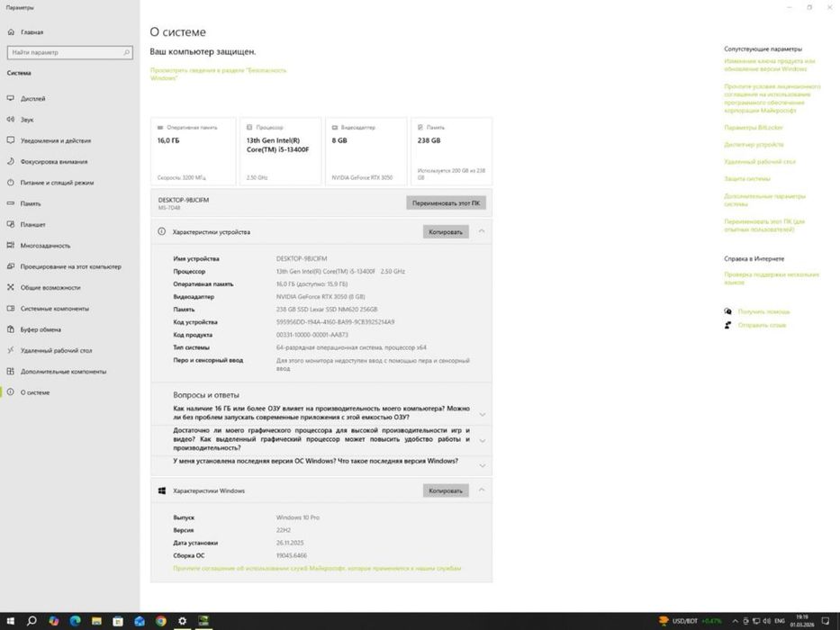This screenshot has height=630, width=840.
Task: Open the Microsoft services agreement link
Action: tap(317, 568)
